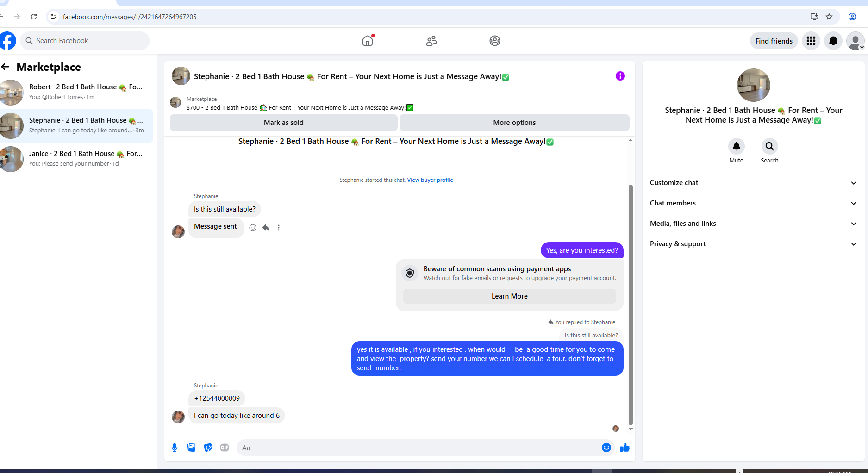Screen dimensions: 868x473
Task: Click the quoted 'Is this still available?' reply
Action: (x=591, y=335)
